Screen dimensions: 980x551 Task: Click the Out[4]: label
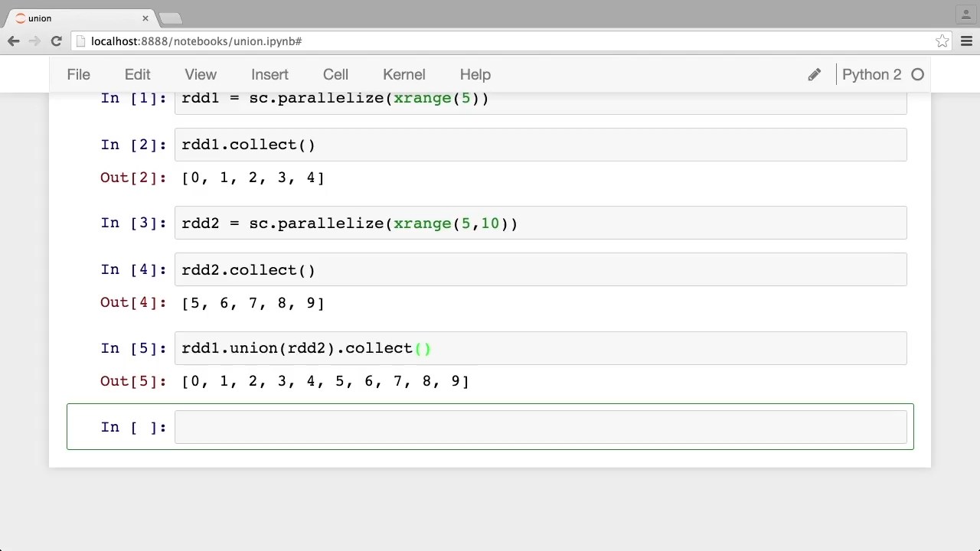pyautogui.click(x=133, y=302)
